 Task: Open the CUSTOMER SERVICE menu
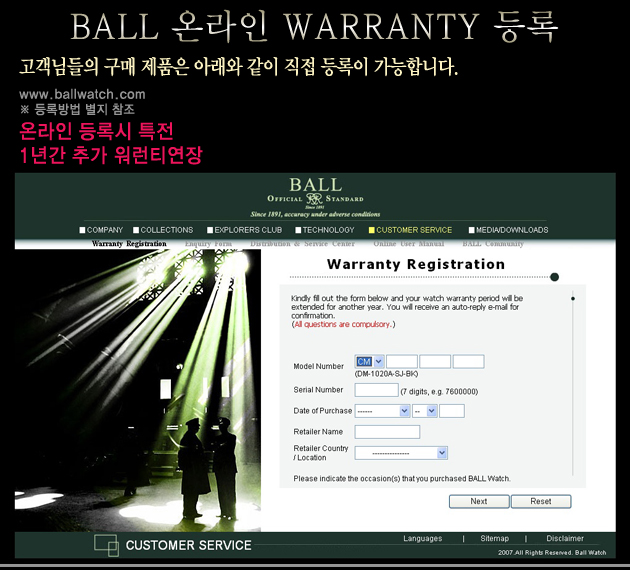point(410,230)
